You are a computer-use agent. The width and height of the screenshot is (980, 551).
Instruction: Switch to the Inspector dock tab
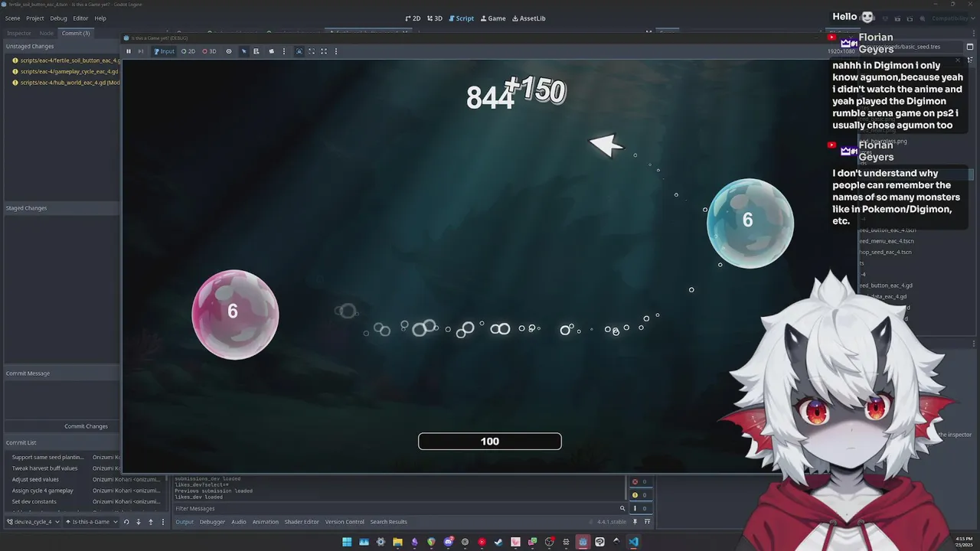click(19, 33)
